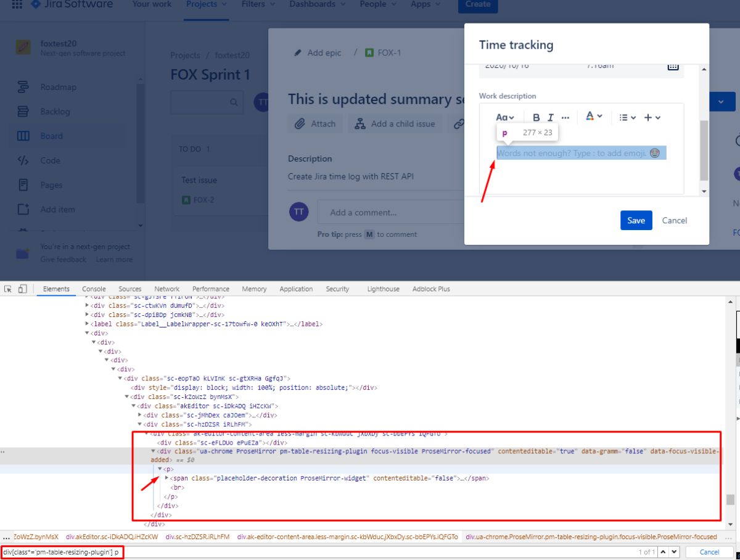Viewport: 740px width, 560px height.
Task: Click the pencil icon next to Add epic
Action: 298,53
